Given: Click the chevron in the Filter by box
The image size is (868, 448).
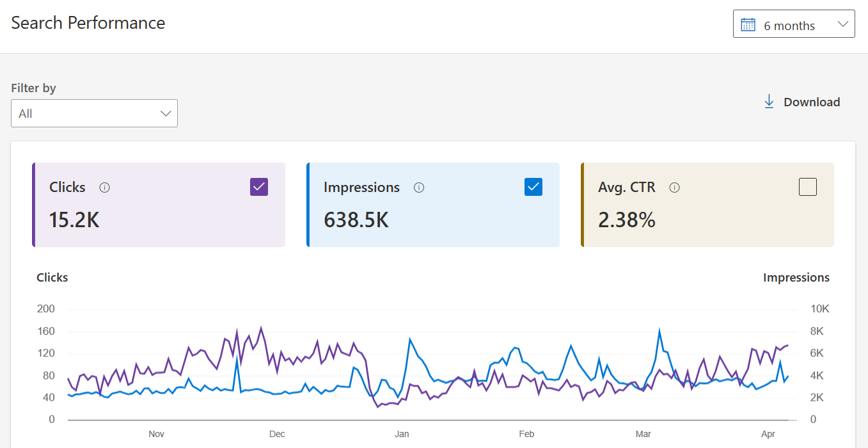Looking at the screenshot, I should [166, 113].
